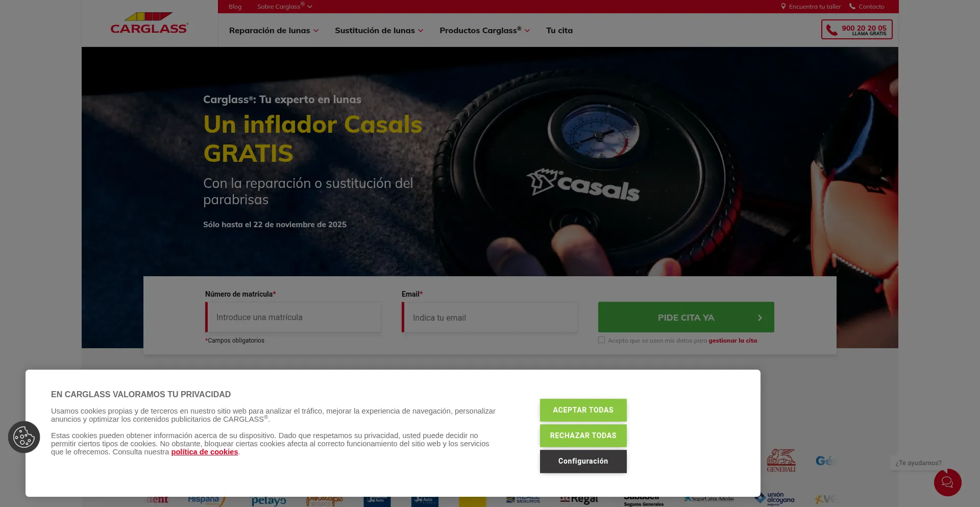
Task: Open the chat bubble help icon
Action: (947, 482)
